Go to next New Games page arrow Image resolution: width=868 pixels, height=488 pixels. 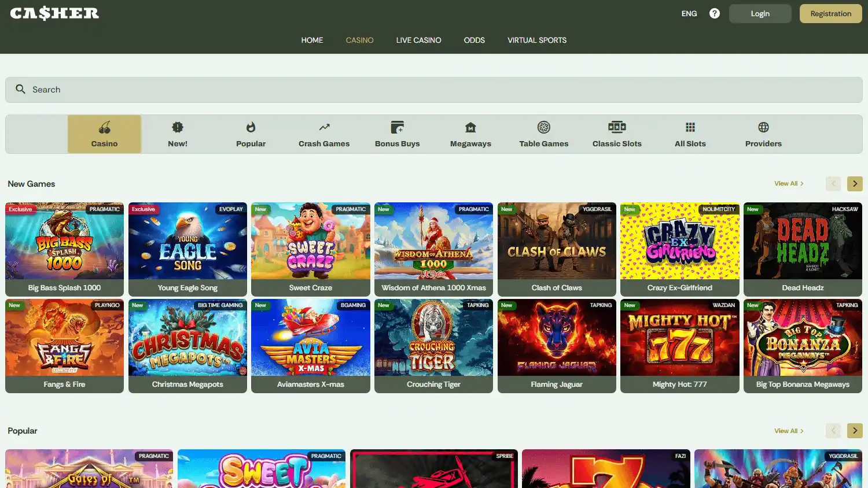(855, 183)
